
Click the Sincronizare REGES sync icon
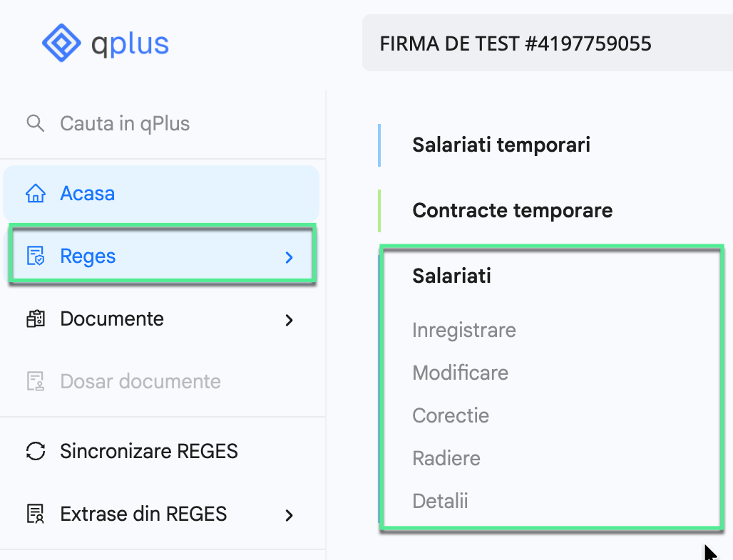point(36,451)
